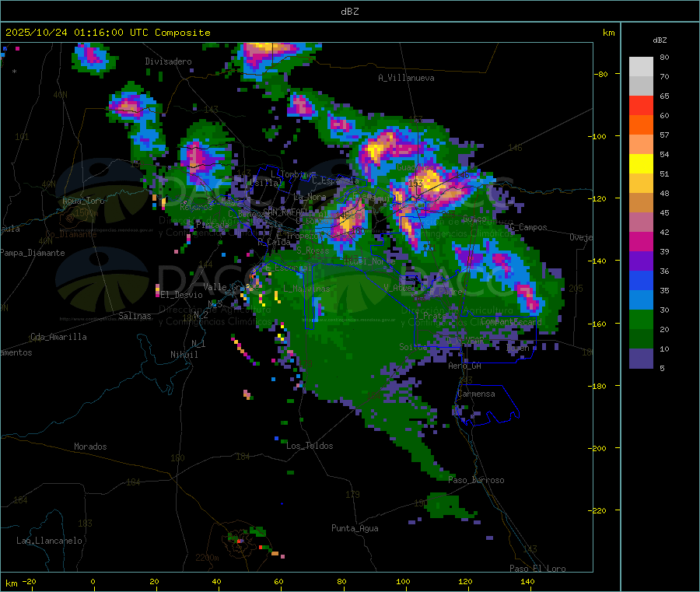Click the 'Cda_Amarilla' map label

58,337
